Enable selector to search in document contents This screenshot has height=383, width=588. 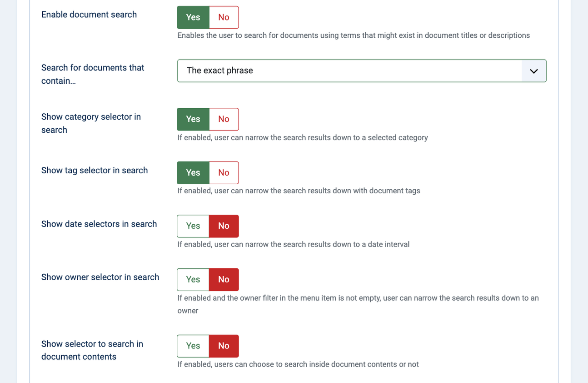click(193, 346)
